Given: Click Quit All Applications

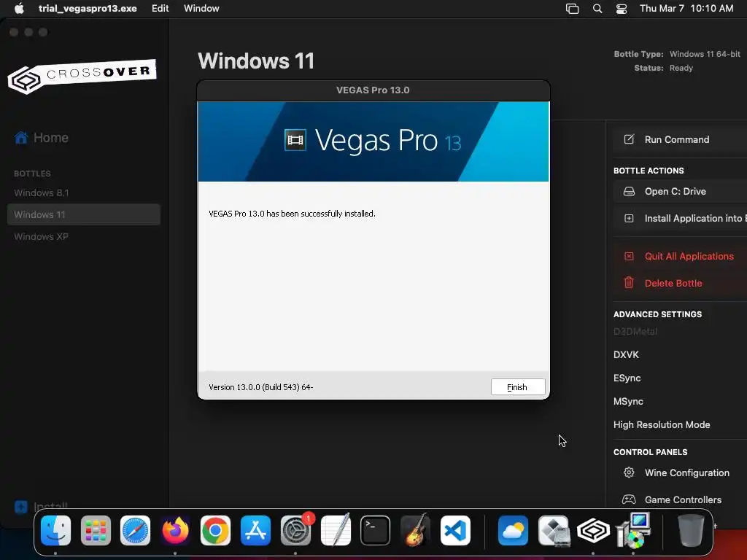Looking at the screenshot, I should [680, 256].
